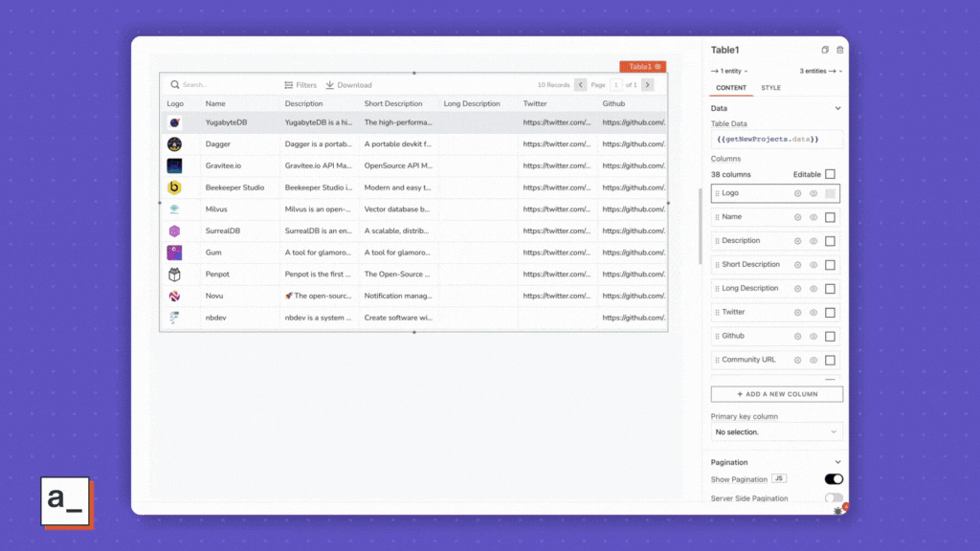Click the YugabyteDB logo image
The image size is (980, 551).
[174, 122]
